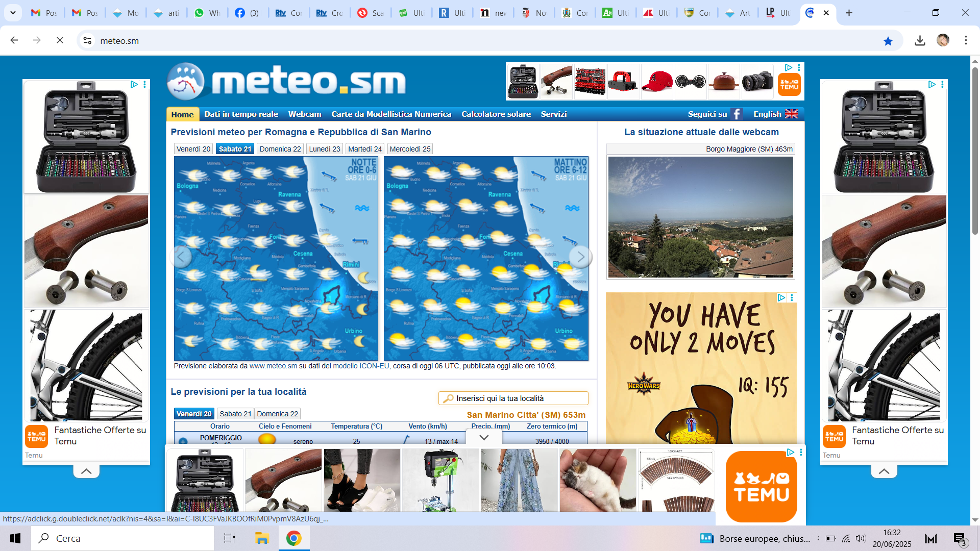The height and width of the screenshot is (551, 980).
Task: Open ad options dots on left sidebar ad
Action: [145, 84]
